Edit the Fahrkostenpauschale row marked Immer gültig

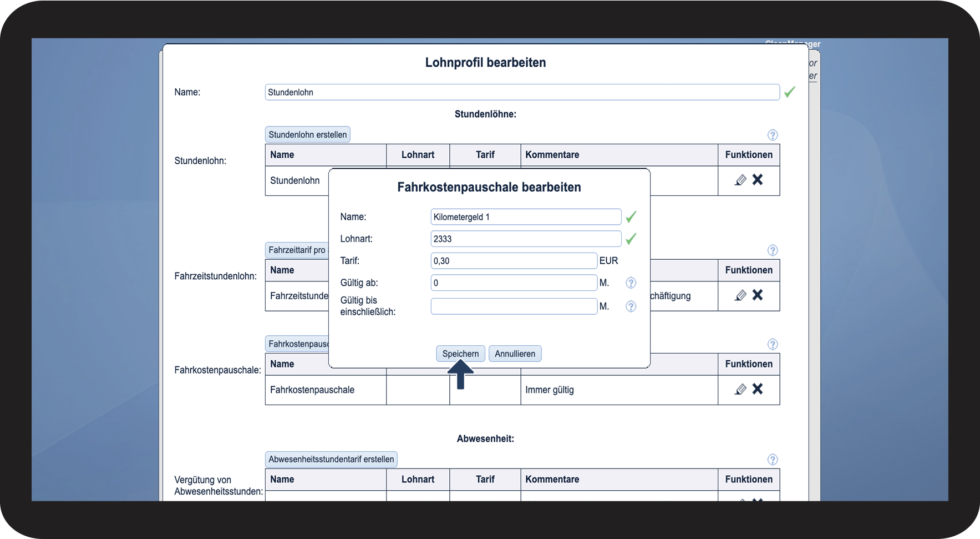740,389
